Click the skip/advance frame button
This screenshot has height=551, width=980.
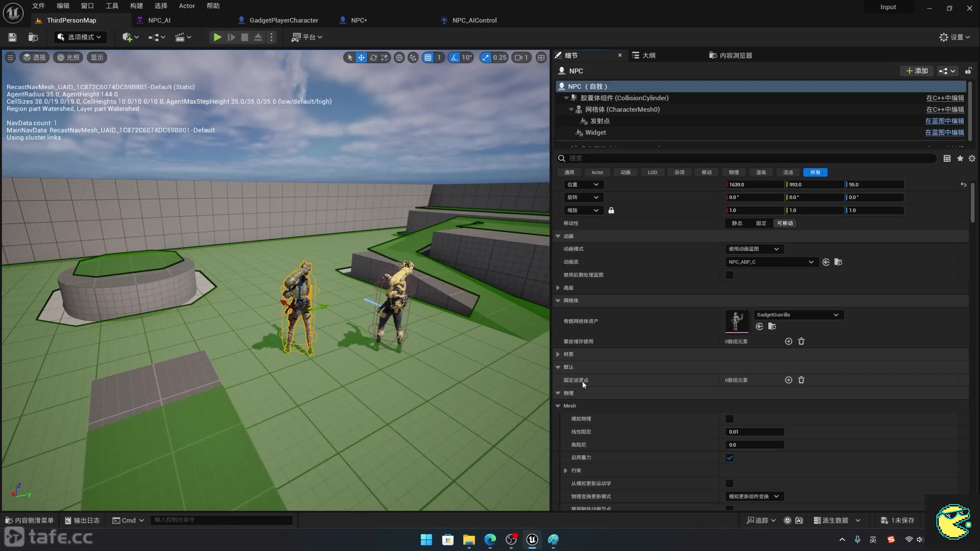231,37
